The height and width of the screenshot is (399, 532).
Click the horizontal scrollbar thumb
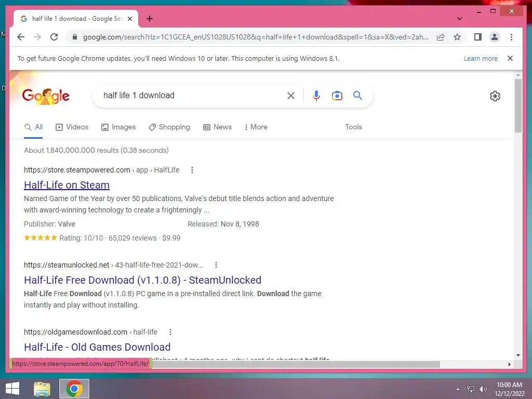[x=296, y=364]
